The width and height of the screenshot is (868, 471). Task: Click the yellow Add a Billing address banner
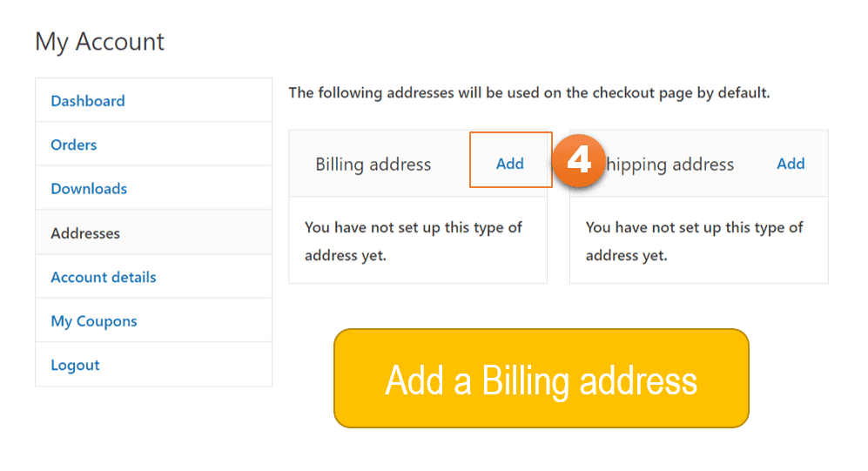[x=541, y=379]
